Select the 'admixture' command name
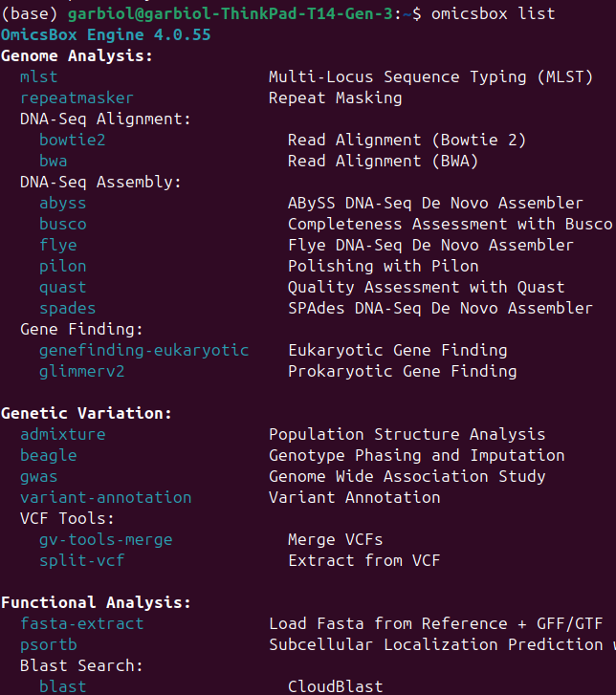616x695 pixels. pyautogui.click(x=62, y=435)
